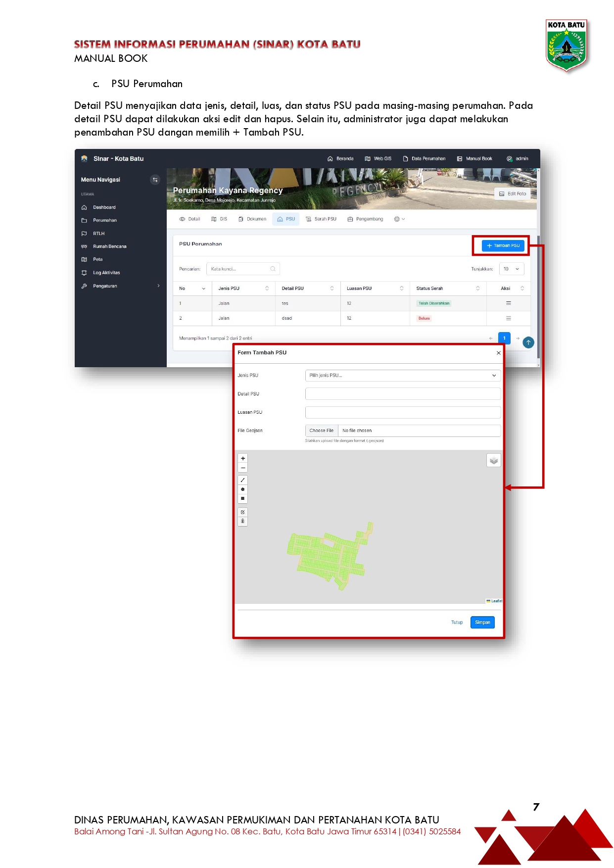614x868 pixels.
Task: Sort by Jenis PSU column
Action: click(x=243, y=288)
